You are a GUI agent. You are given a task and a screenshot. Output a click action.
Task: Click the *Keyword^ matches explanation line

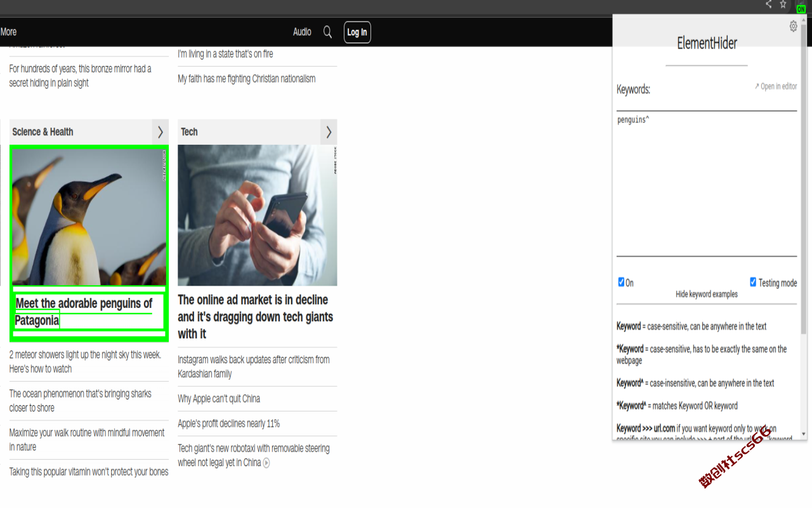point(677,406)
